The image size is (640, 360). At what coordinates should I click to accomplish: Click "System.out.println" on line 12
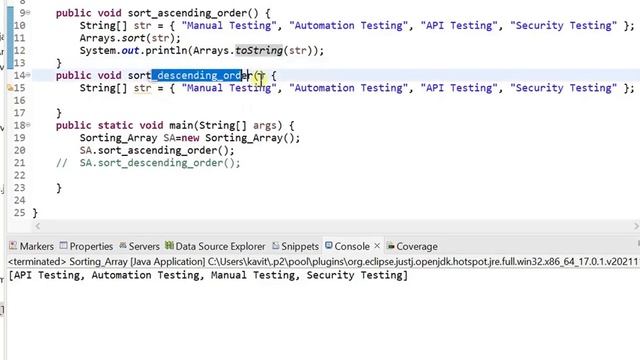(133, 51)
